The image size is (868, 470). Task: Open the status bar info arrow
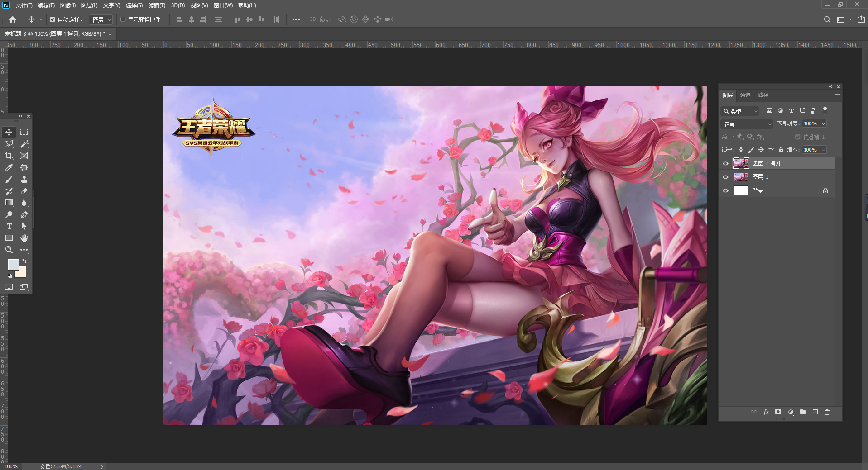[x=102, y=466]
